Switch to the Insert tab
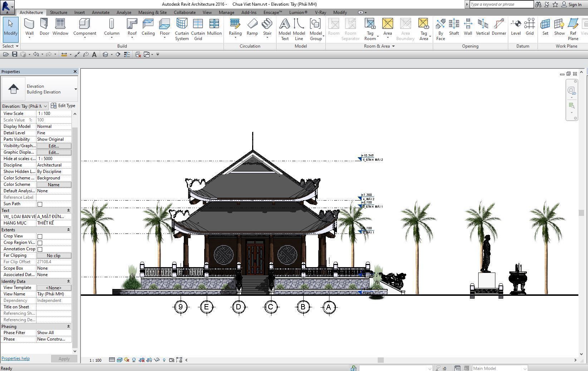Viewport: 588px width, 371px height. [x=79, y=13]
